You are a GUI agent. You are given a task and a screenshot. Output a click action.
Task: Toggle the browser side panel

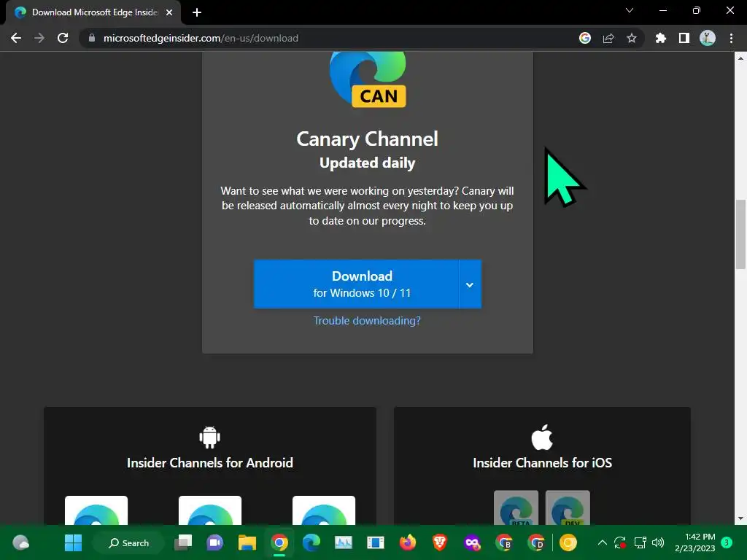point(684,38)
